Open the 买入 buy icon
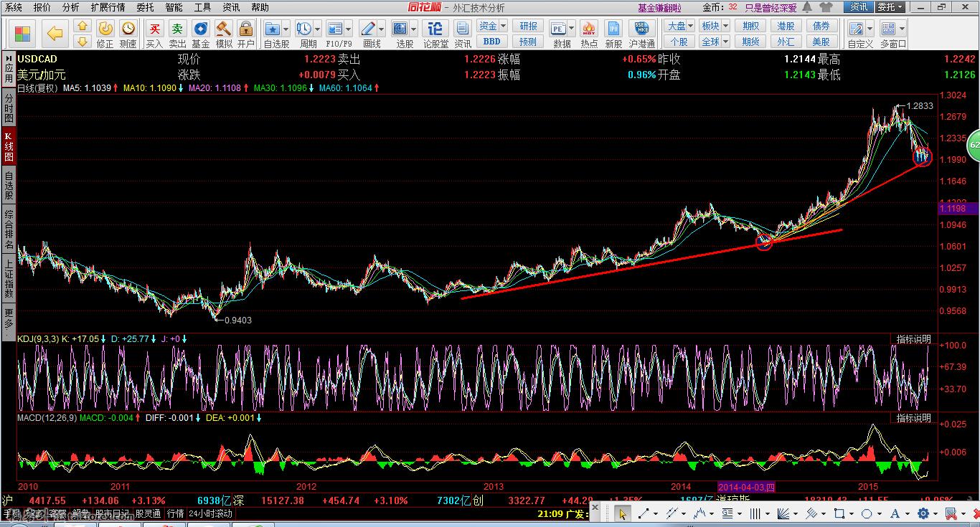Screen dimensions: 980x527 point(154,29)
